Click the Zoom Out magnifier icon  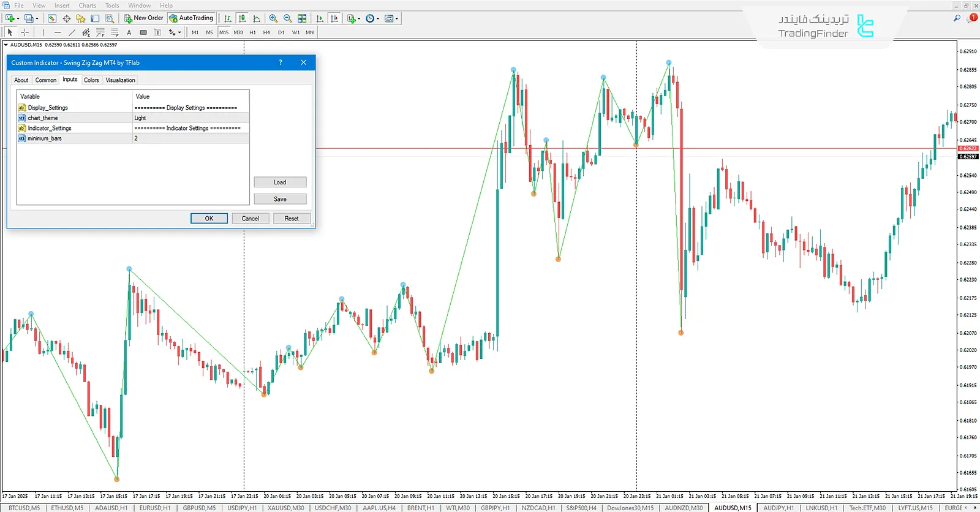pyautogui.click(x=287, y=18)
